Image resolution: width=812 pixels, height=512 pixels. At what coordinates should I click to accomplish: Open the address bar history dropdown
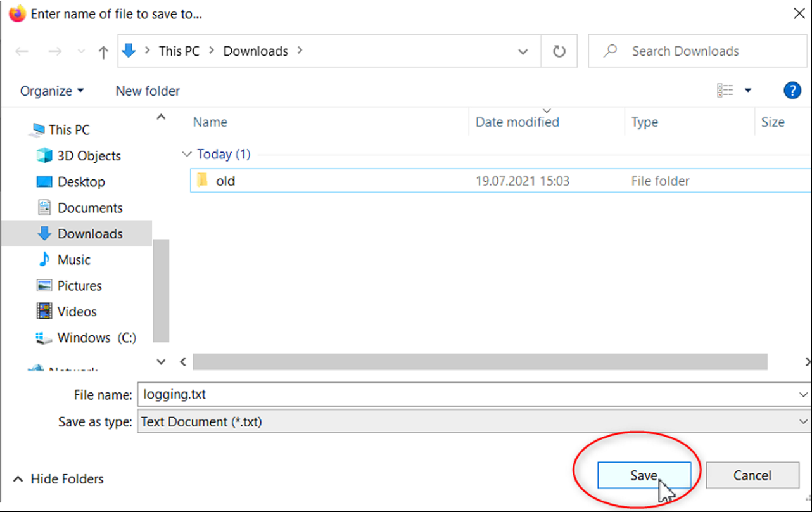(x=523, y=52)
